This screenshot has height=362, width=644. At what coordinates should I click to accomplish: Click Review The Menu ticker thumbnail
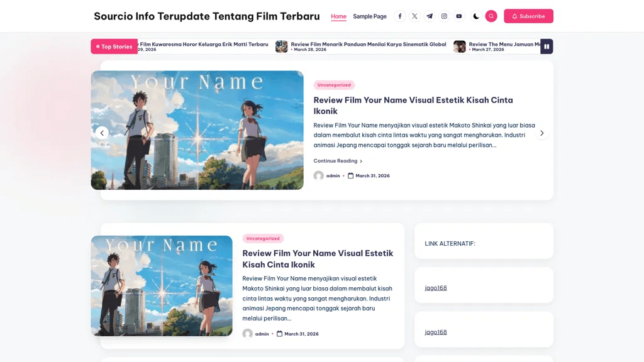[460, 47]
